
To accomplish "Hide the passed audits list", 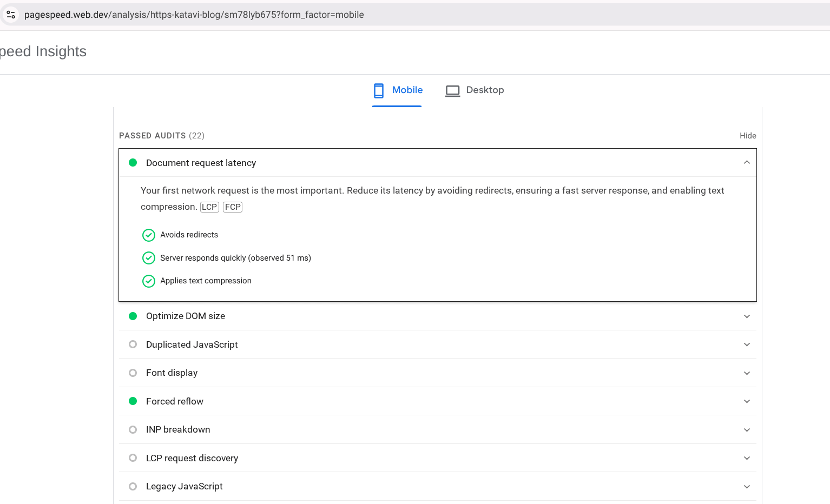I will point(748,136).
